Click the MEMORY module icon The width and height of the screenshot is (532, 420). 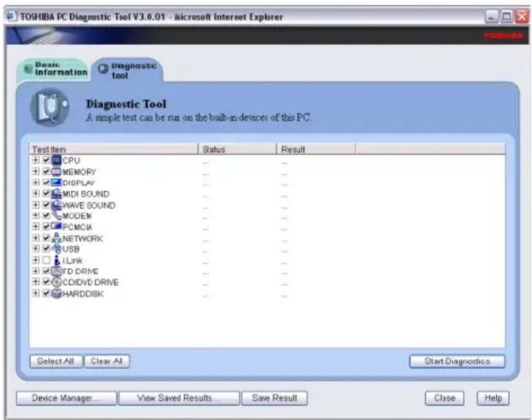pos(56,172)
